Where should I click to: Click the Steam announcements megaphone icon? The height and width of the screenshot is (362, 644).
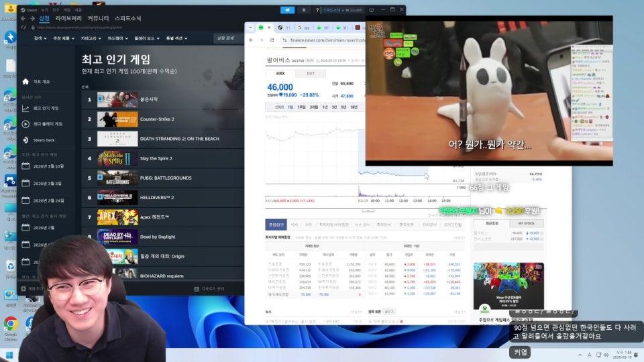coord(287,10)
